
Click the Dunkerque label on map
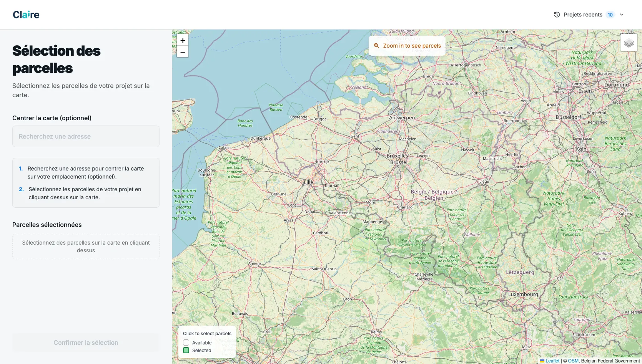click(x=260, y=138)
